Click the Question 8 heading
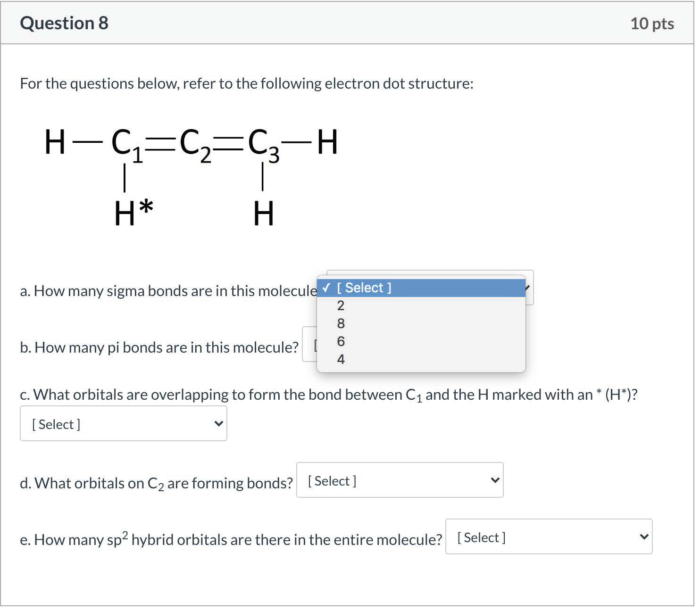This screenshot has height=610, width=700. pyautogui.click(x=64, y=23)
